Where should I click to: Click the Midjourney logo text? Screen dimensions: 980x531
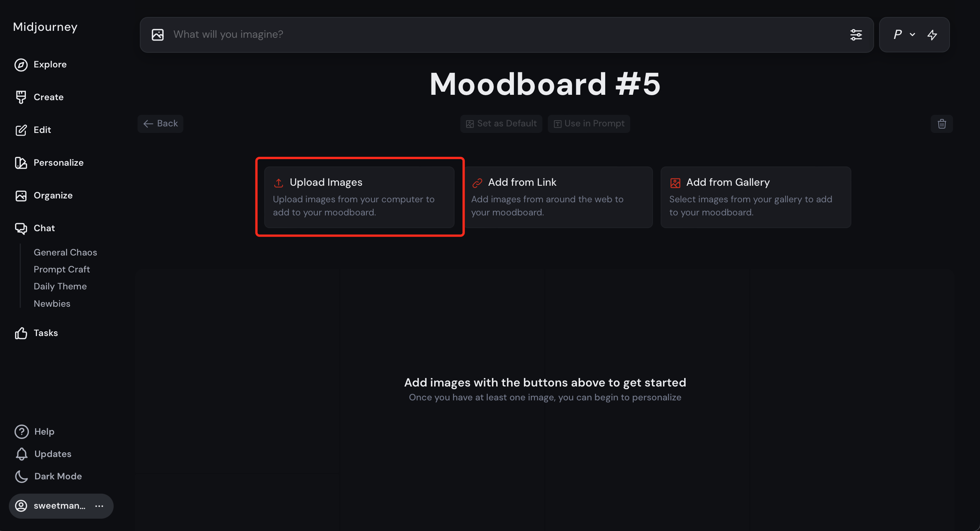[45, 27]
